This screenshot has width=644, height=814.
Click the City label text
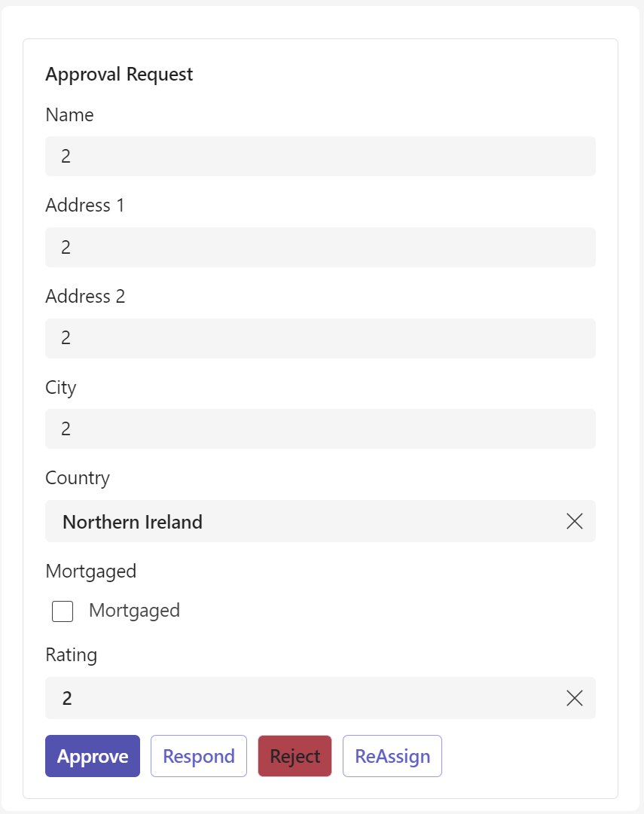[x=61, y=388]
